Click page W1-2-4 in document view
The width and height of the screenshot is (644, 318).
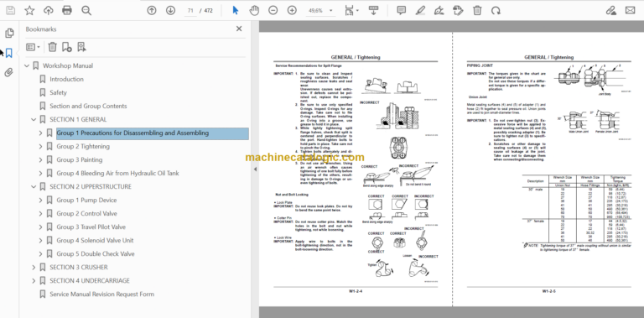pos(356,169)
